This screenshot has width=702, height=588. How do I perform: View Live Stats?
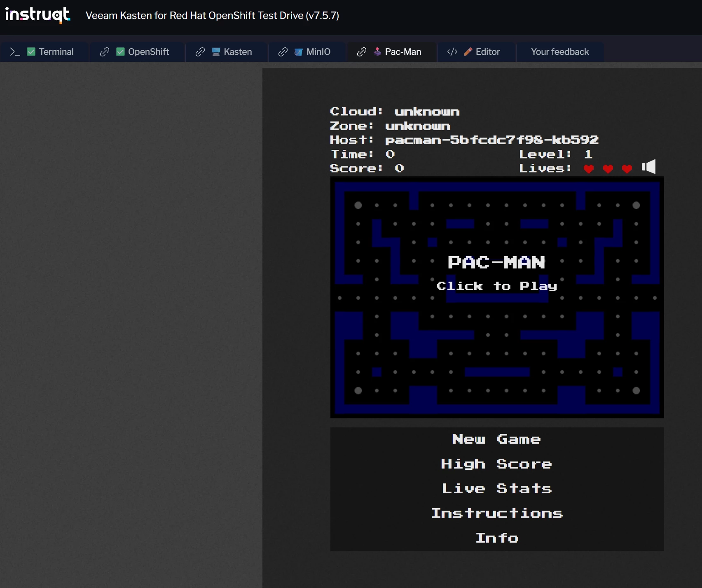496,489
